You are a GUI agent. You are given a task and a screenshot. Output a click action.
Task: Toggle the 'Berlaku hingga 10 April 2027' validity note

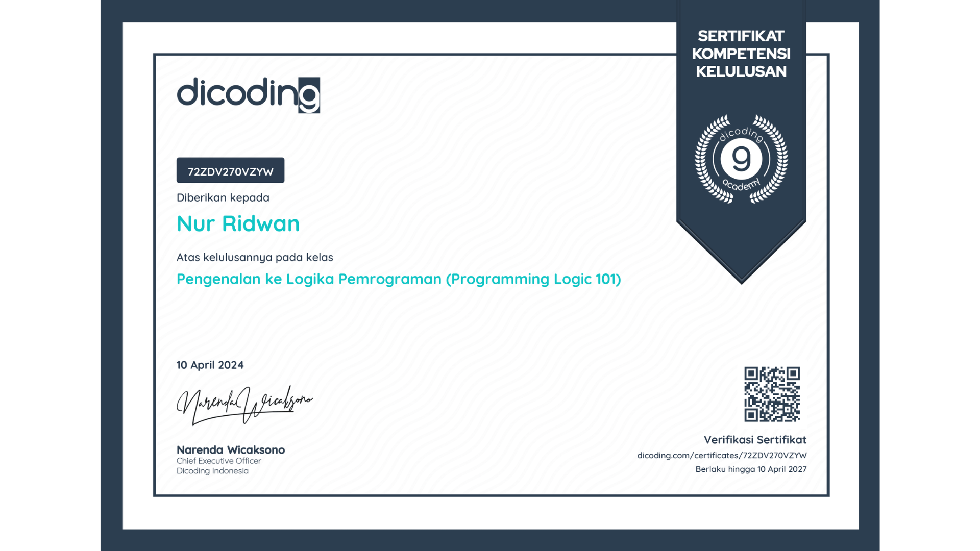(x=750, y=469)
